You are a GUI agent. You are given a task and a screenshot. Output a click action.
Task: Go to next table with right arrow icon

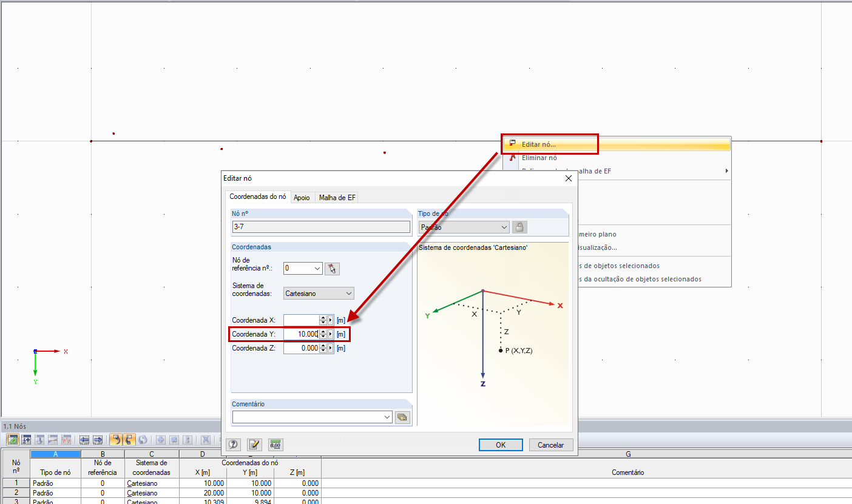click(x=97, y=440)
